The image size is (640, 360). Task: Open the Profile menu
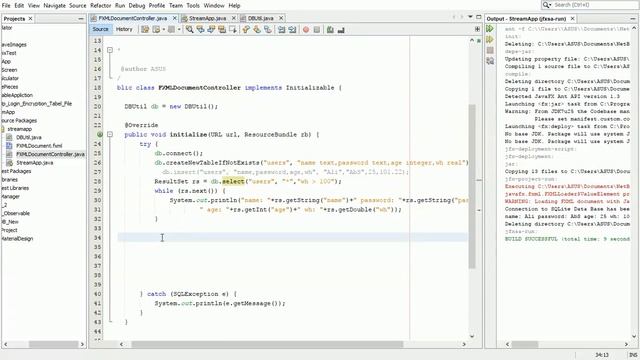(157, 6)
